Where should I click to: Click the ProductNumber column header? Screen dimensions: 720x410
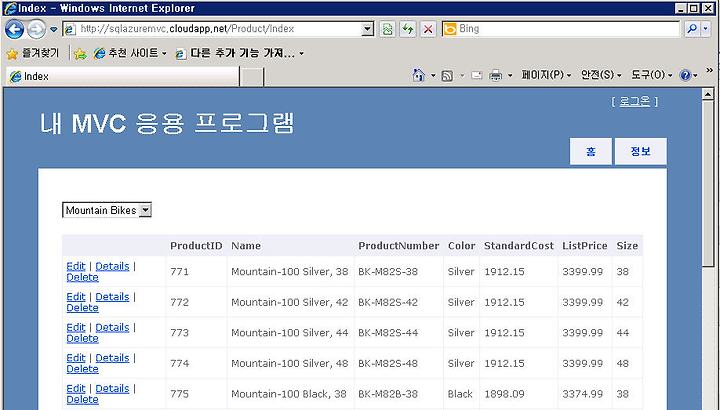pyautogui.click(x=399, y=246)
